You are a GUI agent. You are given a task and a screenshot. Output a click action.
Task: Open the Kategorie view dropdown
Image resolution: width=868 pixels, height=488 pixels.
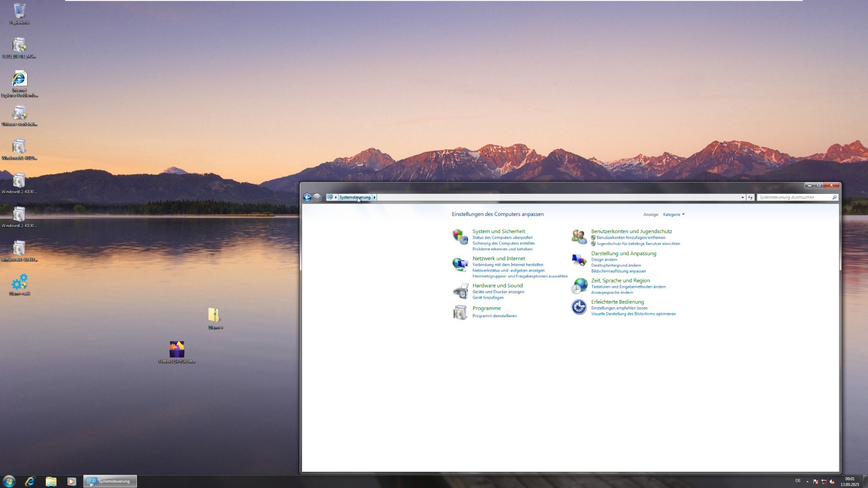[x=673, y=214]
